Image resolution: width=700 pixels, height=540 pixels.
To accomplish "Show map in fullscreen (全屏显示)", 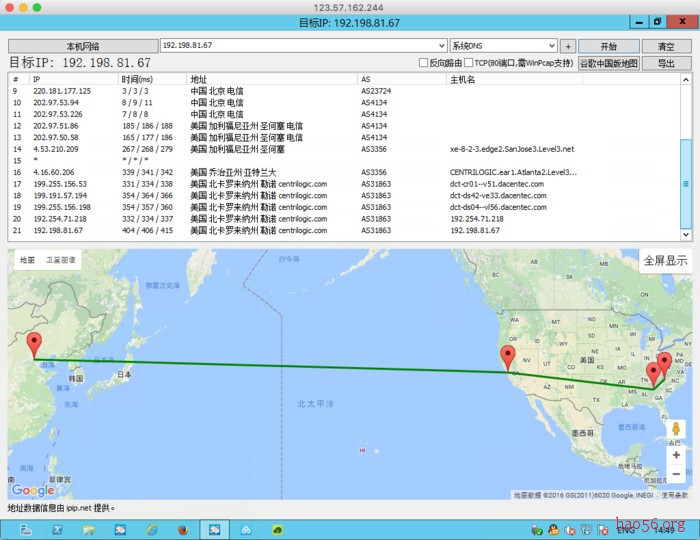I will tap(665, 260).
